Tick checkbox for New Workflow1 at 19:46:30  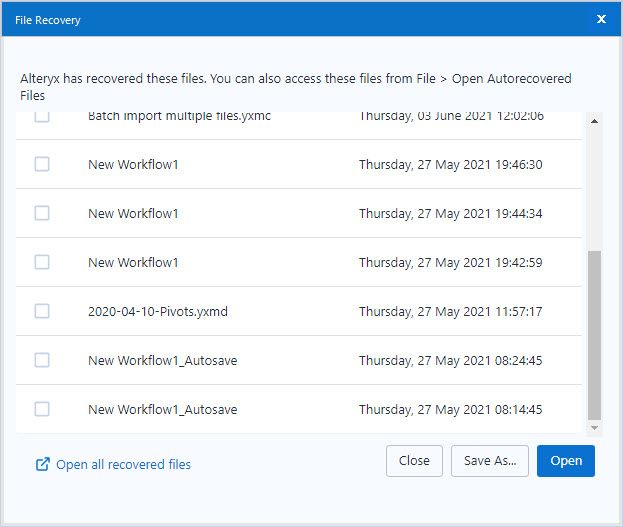(x=42, y=164)
